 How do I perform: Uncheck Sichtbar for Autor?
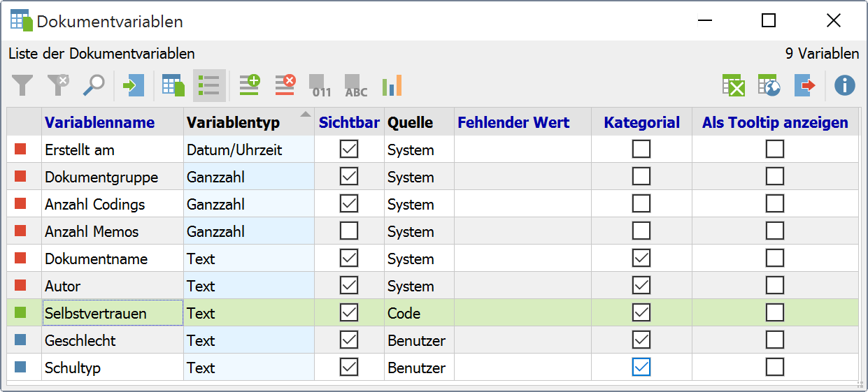click(x=349, y=285)
